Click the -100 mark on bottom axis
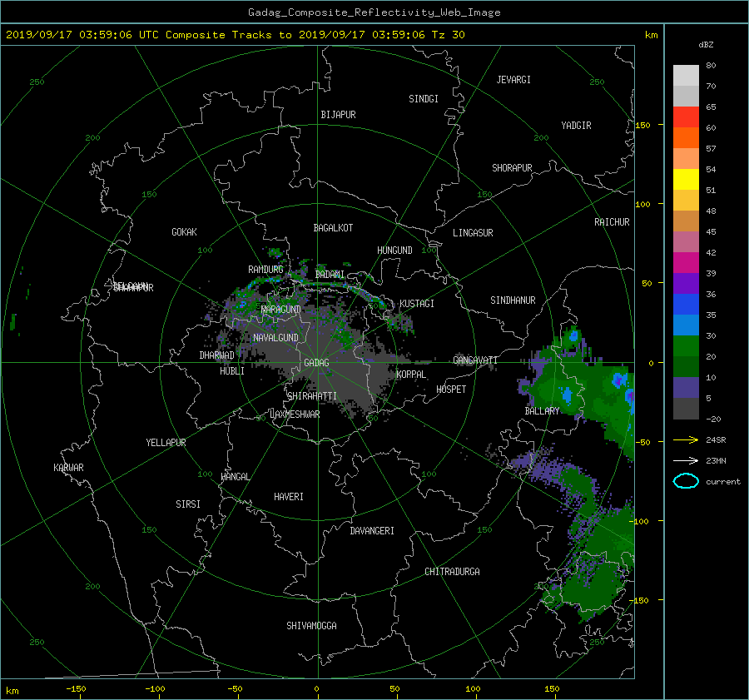749x700 pixels. coord(155,689)
